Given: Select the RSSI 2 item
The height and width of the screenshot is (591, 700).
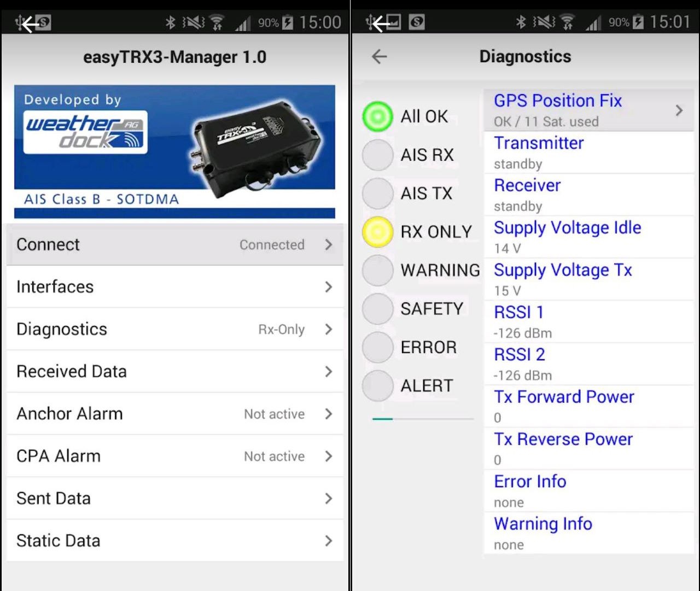Looking at the screenshot, I should (x=589, y=364).
